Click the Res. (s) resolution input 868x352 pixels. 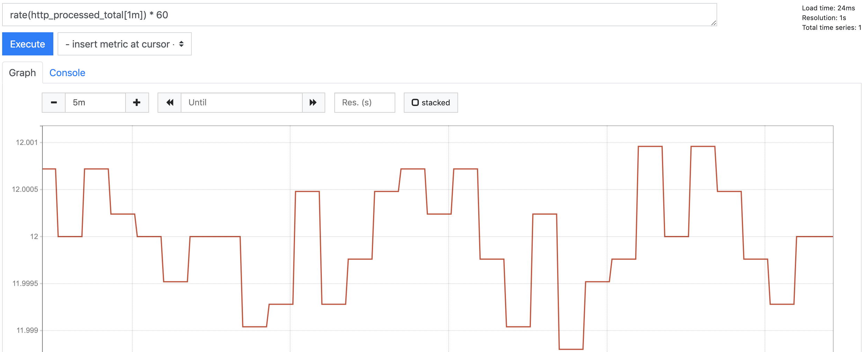pyautogui.click(x=364, y=103)
